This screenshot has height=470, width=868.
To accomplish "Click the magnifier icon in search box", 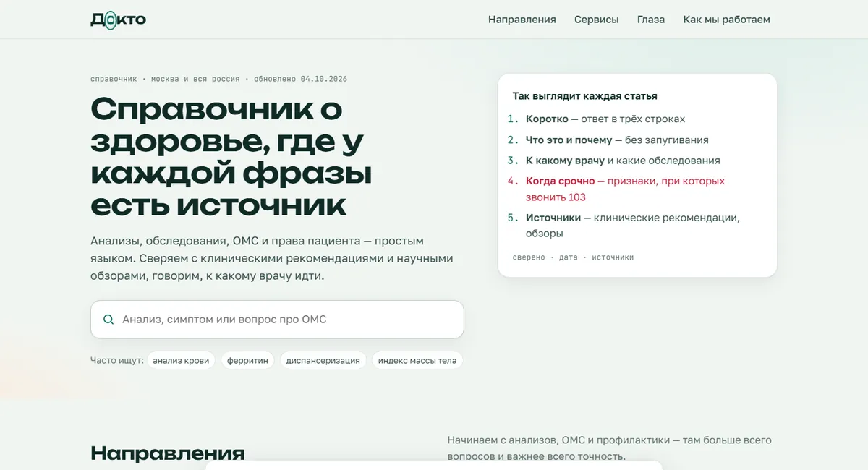I will pos(109,320).
